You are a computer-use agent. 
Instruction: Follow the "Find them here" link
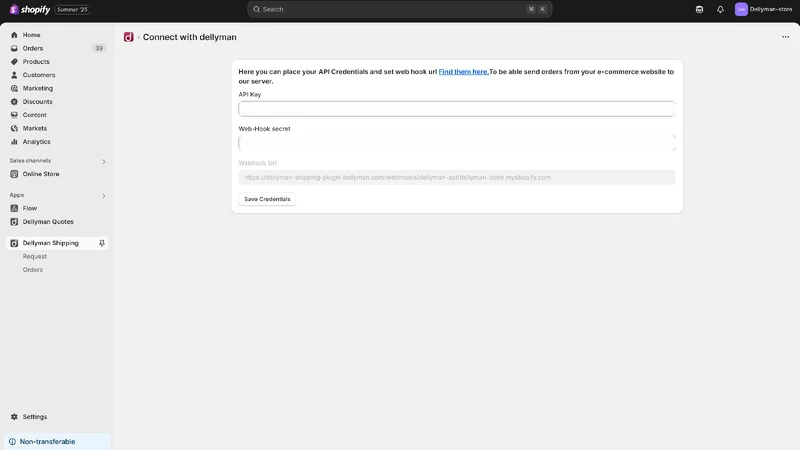463,71
